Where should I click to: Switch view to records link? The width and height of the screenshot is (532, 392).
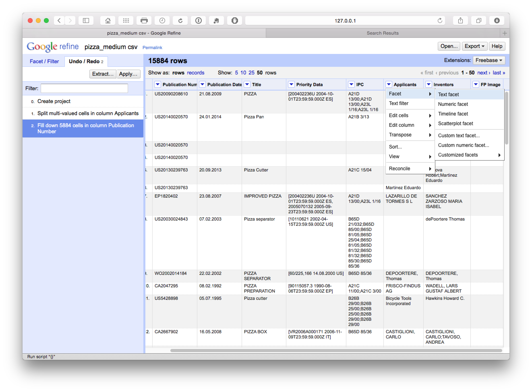[195, 73]
